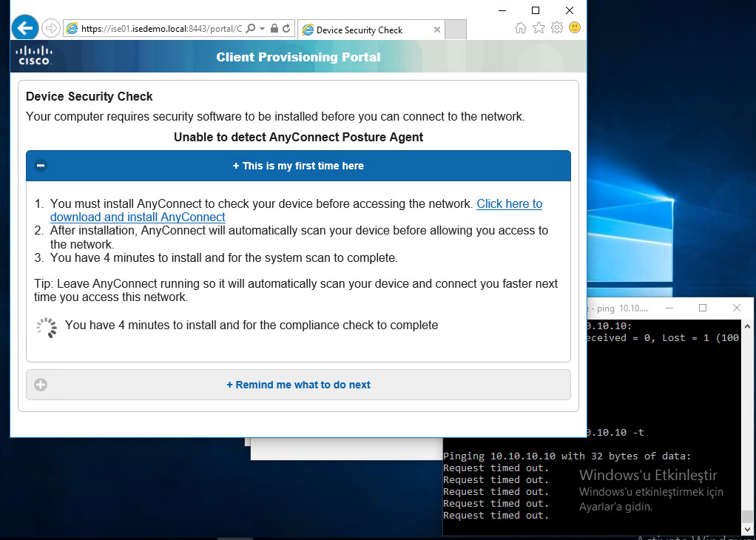756x540 pixels.
Task: Click scroll up arrow in ping window
Action: [x=747, y=326]
